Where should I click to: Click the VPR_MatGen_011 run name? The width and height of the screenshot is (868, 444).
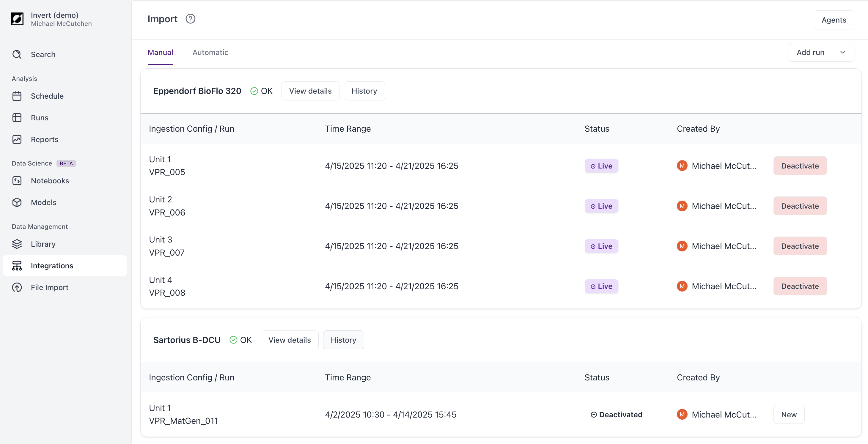(183, 421)
